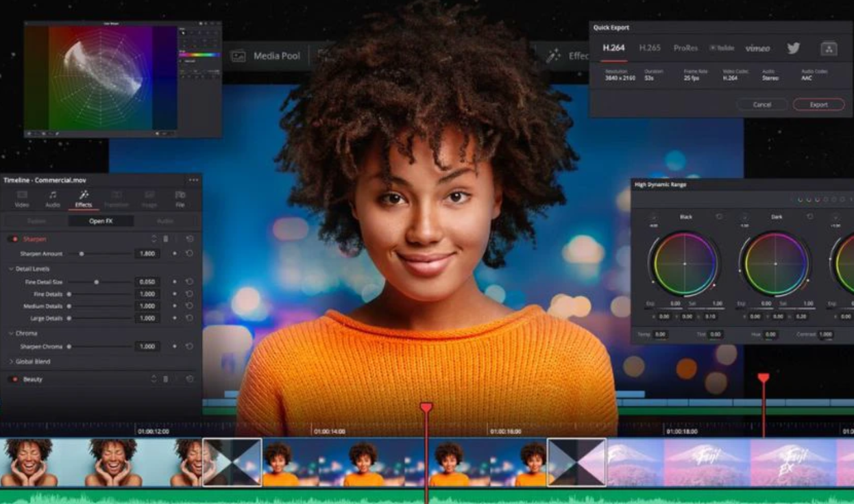Delete the Beauty effect with trash icon
The width and height of the screenshot is (854, 504).
pyautogui.click(x=165, y=379)
